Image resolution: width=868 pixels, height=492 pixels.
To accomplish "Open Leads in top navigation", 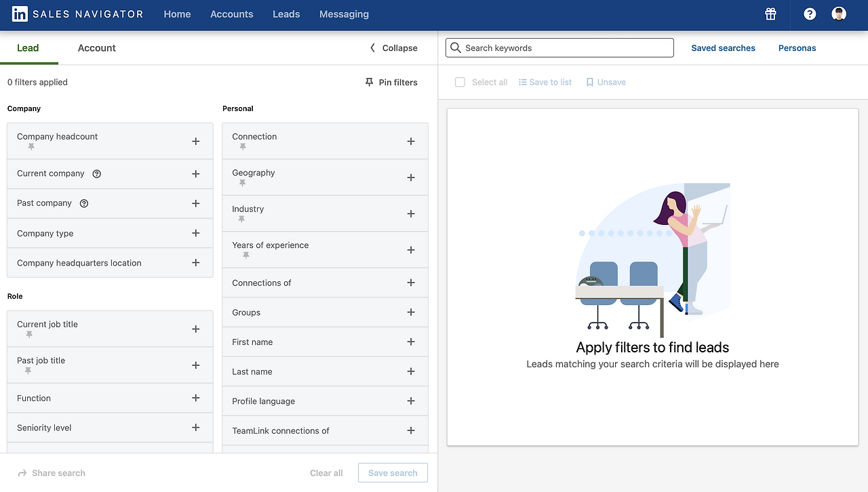I will pyautogui.click(x=286, y=14).
